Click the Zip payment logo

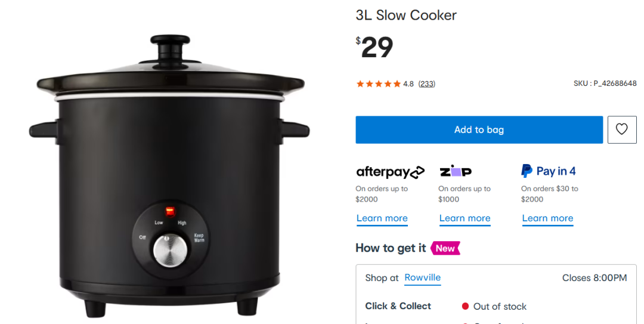pyautogui.click(x=456, y=171)
